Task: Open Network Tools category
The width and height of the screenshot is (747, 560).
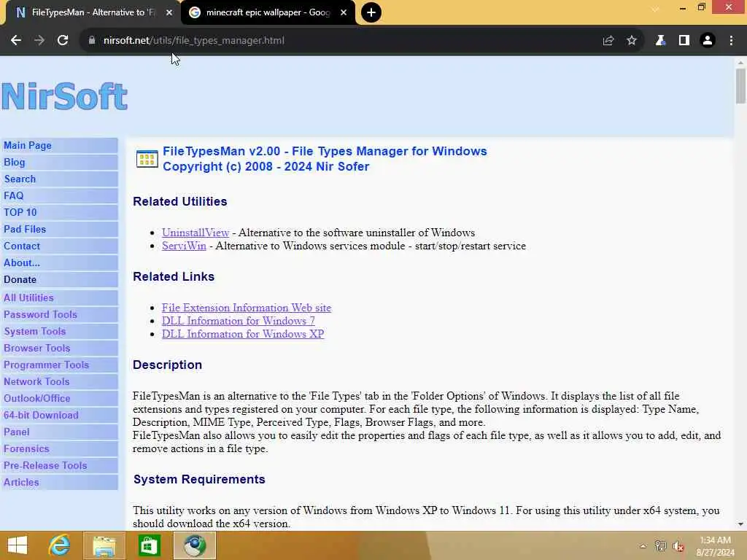Action: pos(60,382)
